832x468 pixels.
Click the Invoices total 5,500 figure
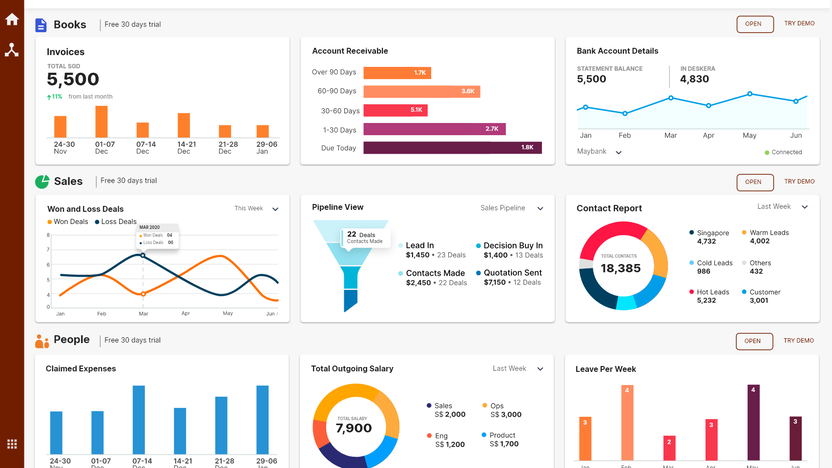tap(73, 80)
